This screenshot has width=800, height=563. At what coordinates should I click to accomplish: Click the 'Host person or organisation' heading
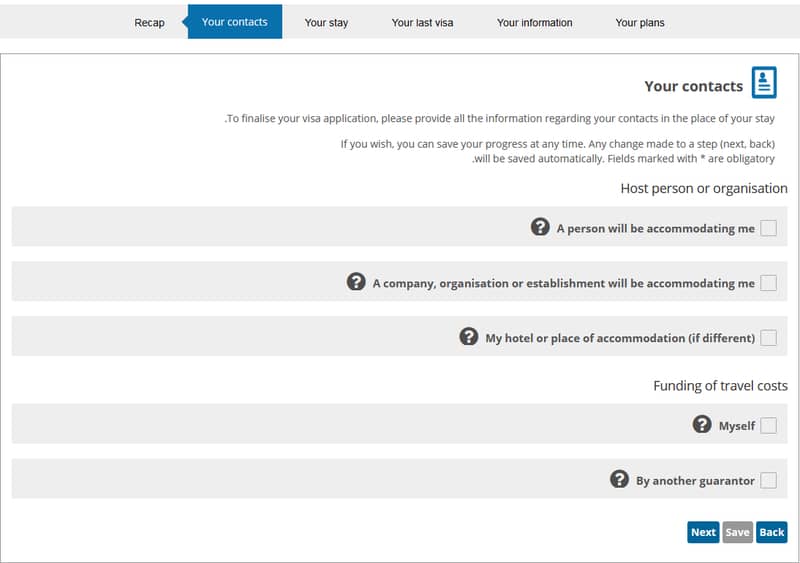704,188
